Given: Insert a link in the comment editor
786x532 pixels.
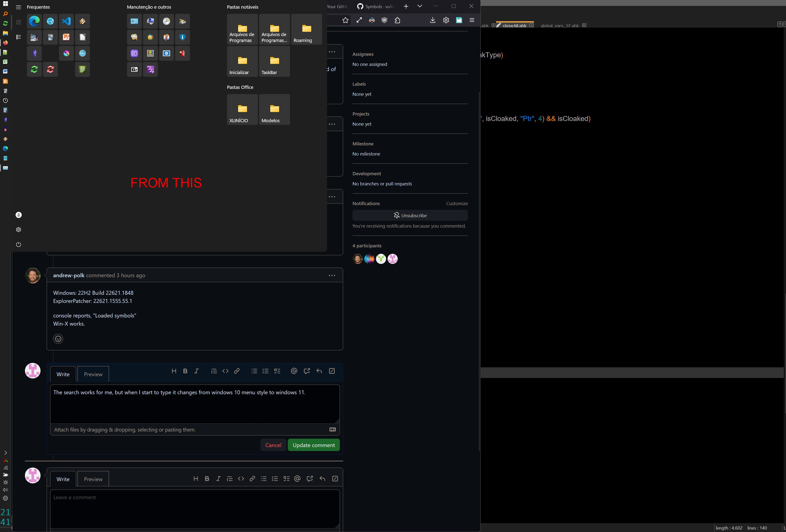Looking at the screenshot, I should pyautogui.click(x=237, y=371).
